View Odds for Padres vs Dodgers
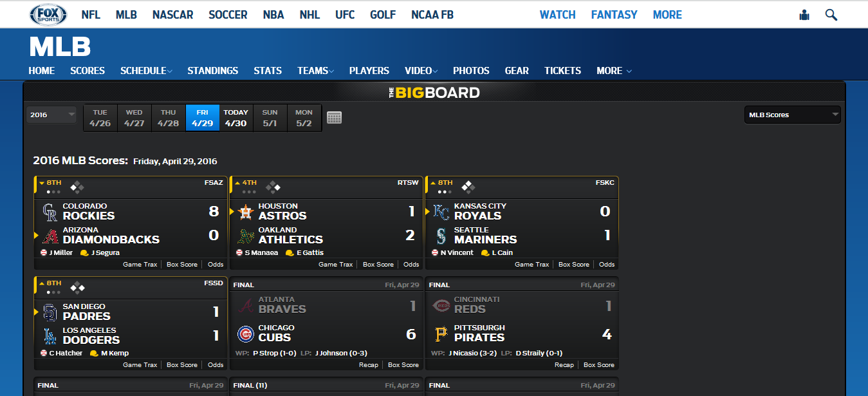The height and width of the screenshot is (396, 868). (x=216, y=365)
